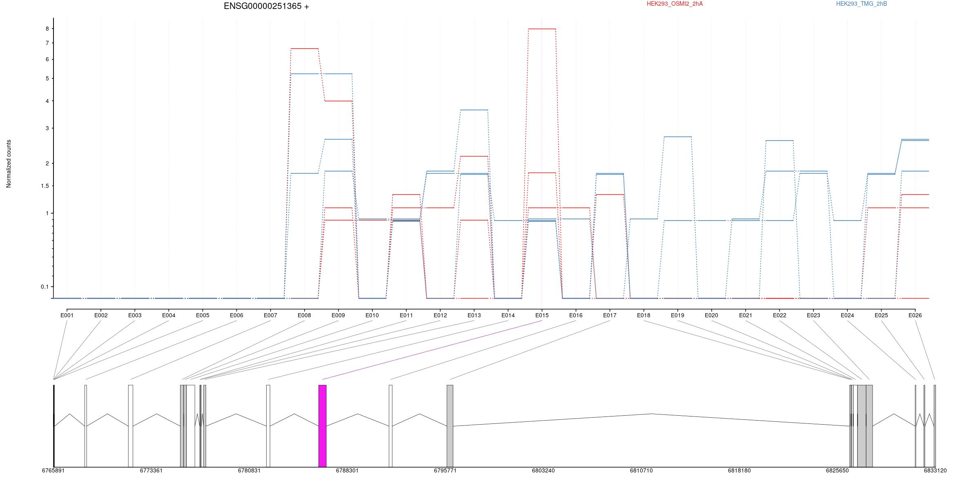The image size is (980, 490).
Task: Click genomic coordinate 6825650
Action: [837, 470]
